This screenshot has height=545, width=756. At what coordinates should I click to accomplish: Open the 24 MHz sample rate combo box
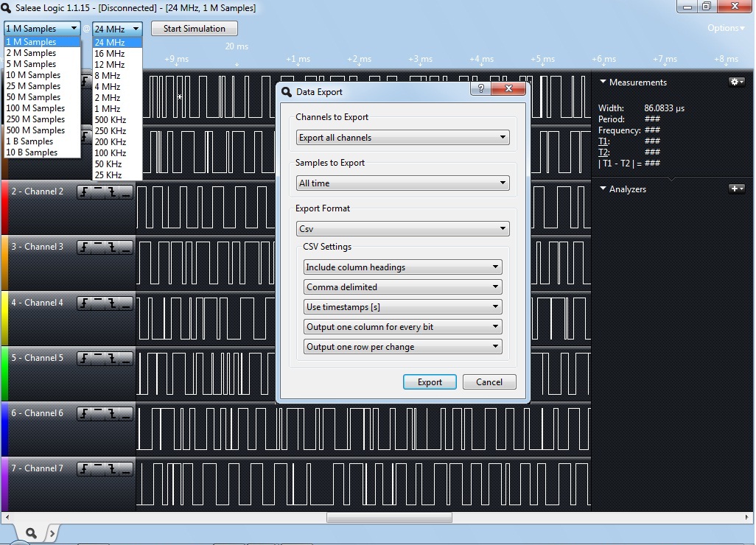coord(117,29)
